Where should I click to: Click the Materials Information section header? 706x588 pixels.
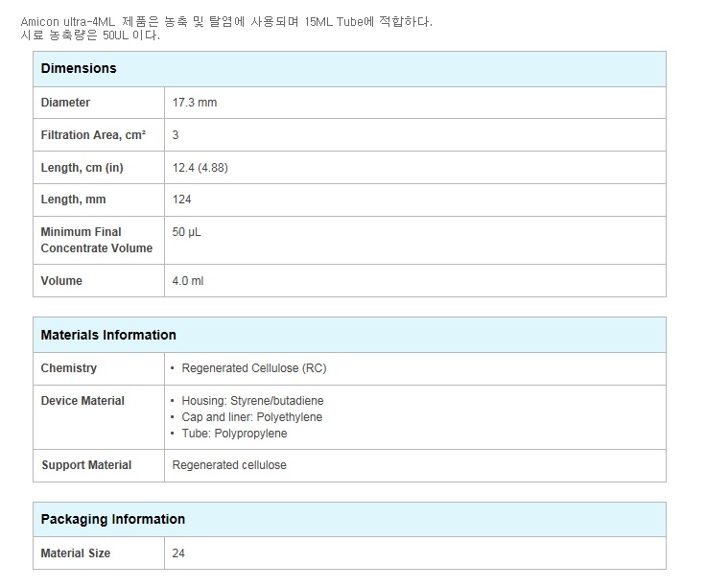108,336
